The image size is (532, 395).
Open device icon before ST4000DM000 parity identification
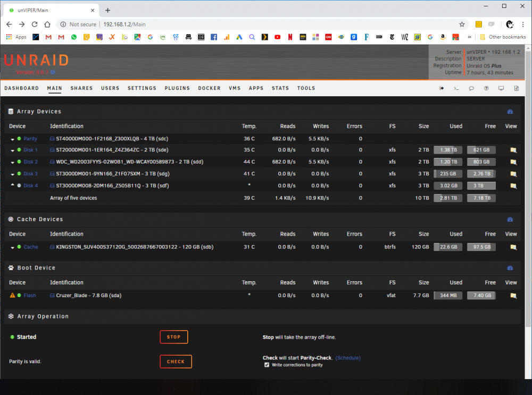pos(52,139)
